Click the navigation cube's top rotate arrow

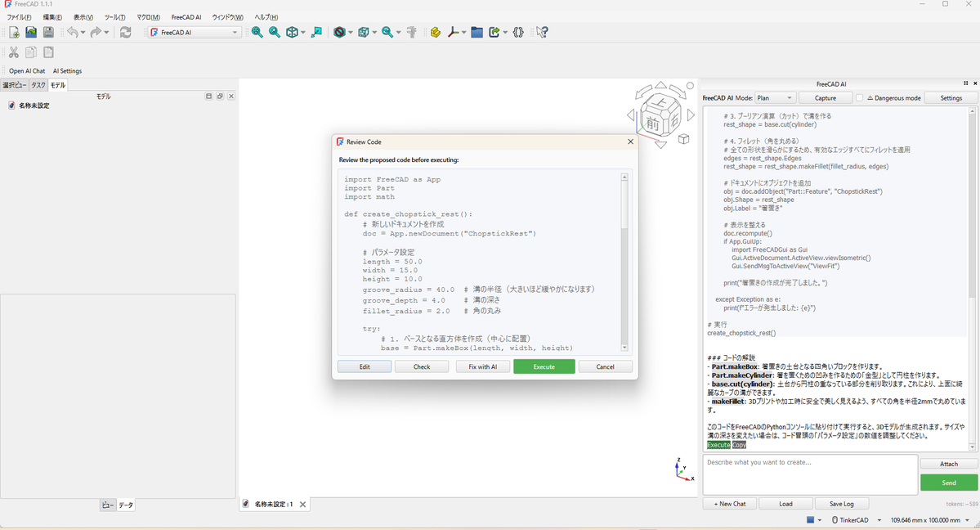[x=660, y=85]
